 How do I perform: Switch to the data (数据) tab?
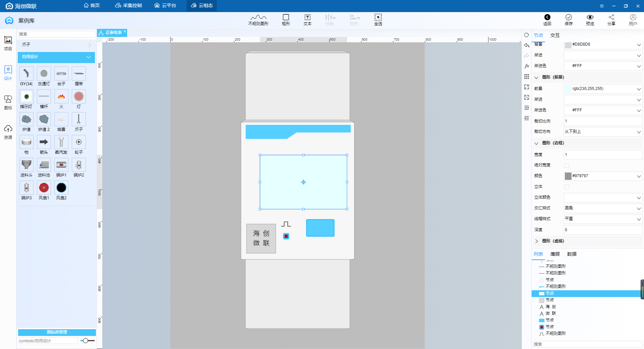(572, 254)
